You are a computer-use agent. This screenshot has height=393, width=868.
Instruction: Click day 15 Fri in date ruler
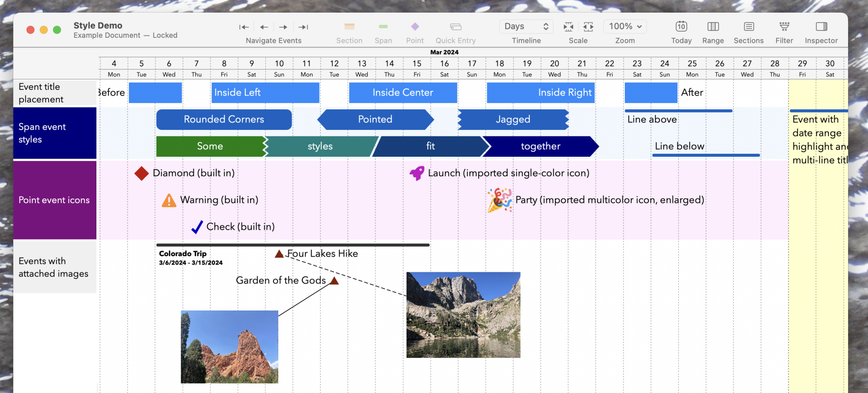417,68
